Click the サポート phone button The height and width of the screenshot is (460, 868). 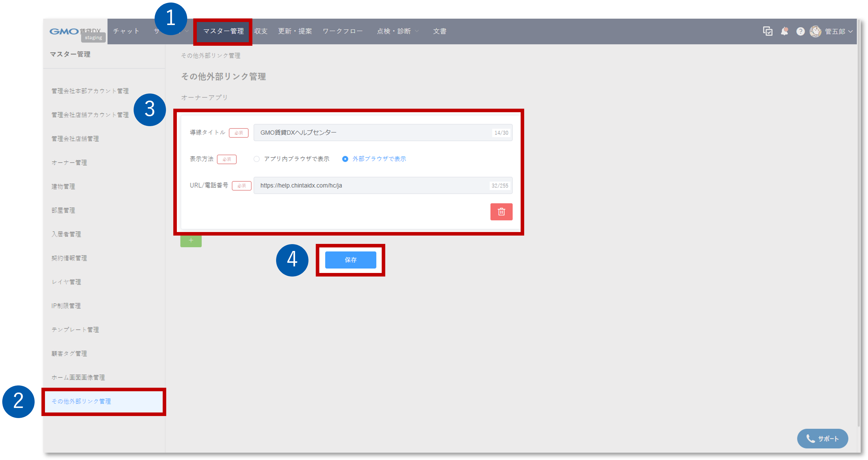point(822,439)
